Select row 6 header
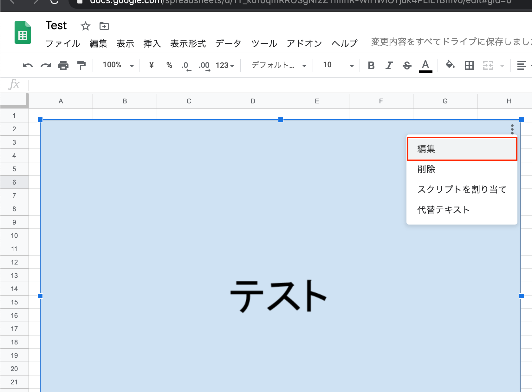Image resolution: width=532 pixels, height=392 pixels. pos(14,182)
